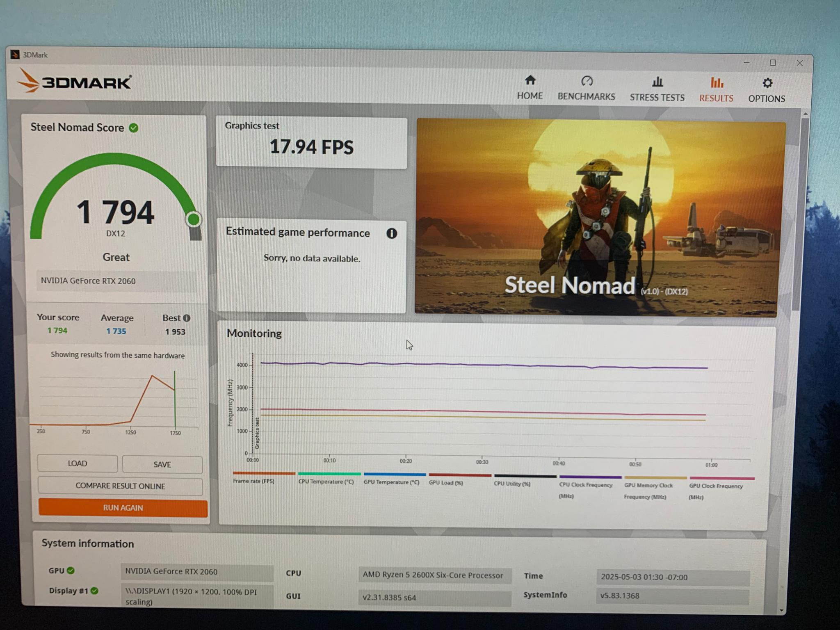The image size is (840, 630).
Task: Click COMPARE RESULT ONLINE
Action: (x=120, y=486)
